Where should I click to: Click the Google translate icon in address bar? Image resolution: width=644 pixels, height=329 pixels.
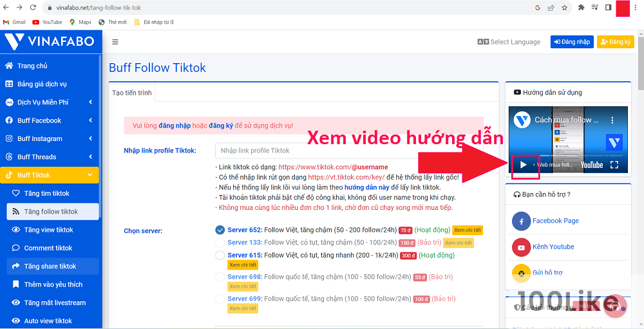pyautogui.click(x=538, y=7)
